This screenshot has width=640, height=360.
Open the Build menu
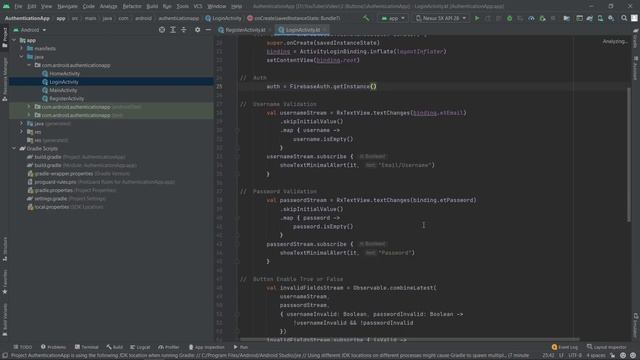click(152, 6)
